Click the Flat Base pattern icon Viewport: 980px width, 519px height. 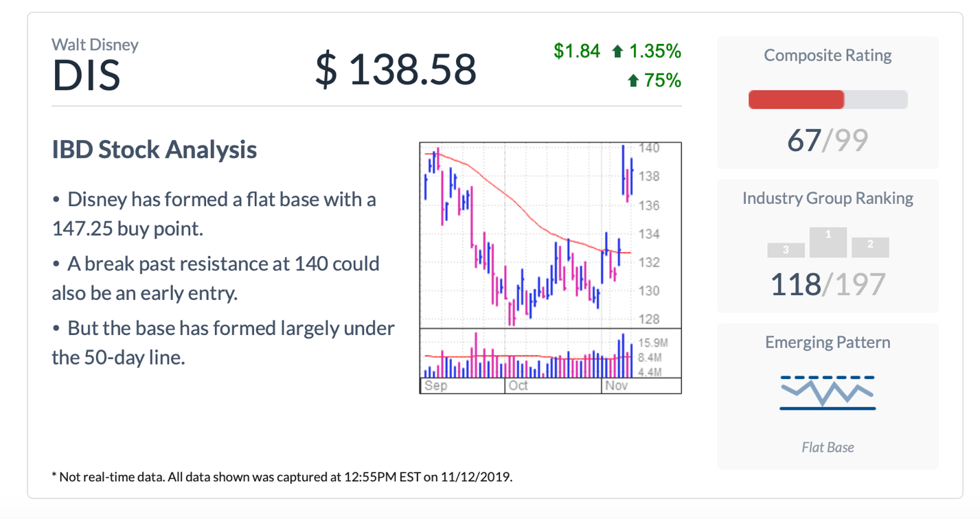pos(828,393)
